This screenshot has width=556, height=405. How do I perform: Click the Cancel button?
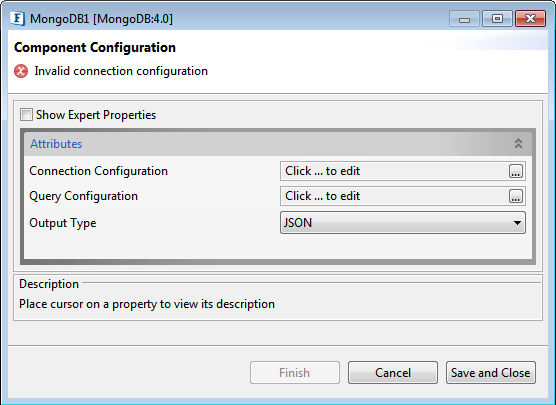[393, 373]
